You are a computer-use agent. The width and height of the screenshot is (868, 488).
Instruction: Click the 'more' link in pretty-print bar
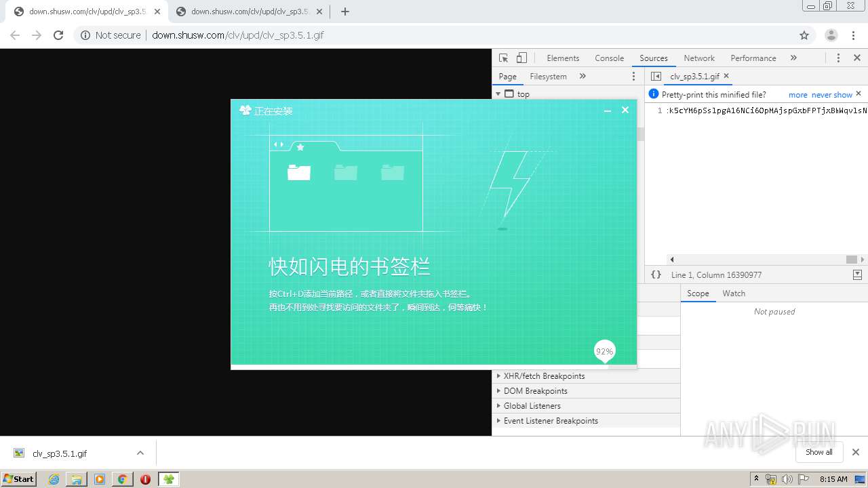pos(797,95)
